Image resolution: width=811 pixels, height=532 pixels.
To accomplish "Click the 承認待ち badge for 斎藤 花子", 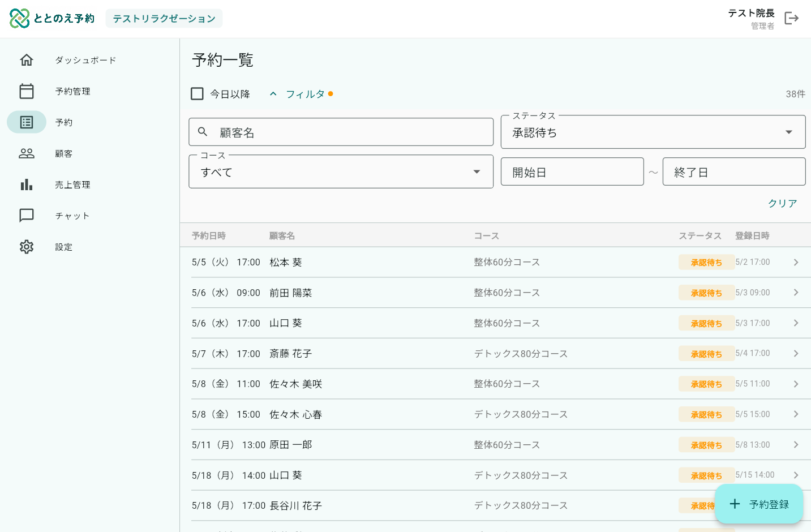I will pos(706,354).
